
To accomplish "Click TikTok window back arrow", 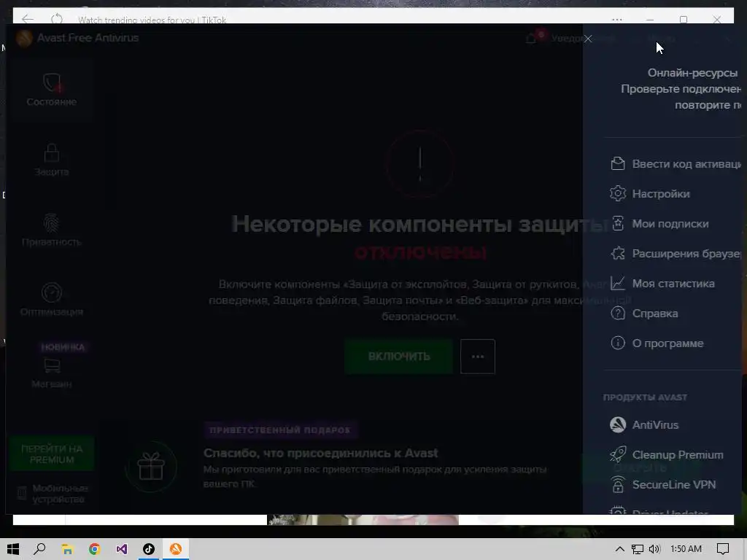I will click(x=28, y=19).
